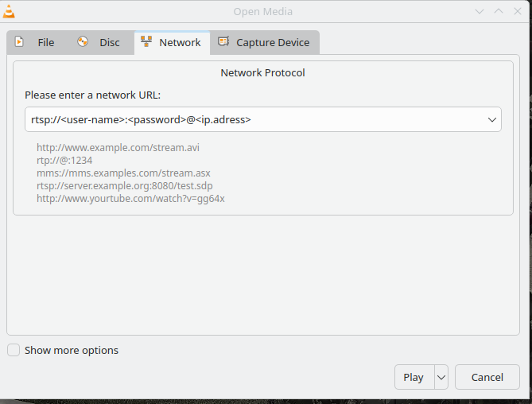This screenshot has width=532, height=404.
Task: Click the Capture Device tab's icon
Action: pos(223,42)
